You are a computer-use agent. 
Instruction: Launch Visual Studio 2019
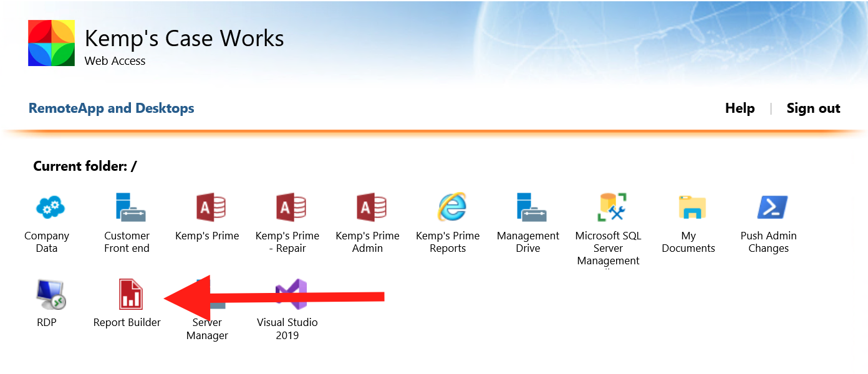pyautogui.click(x=287, y=295)
